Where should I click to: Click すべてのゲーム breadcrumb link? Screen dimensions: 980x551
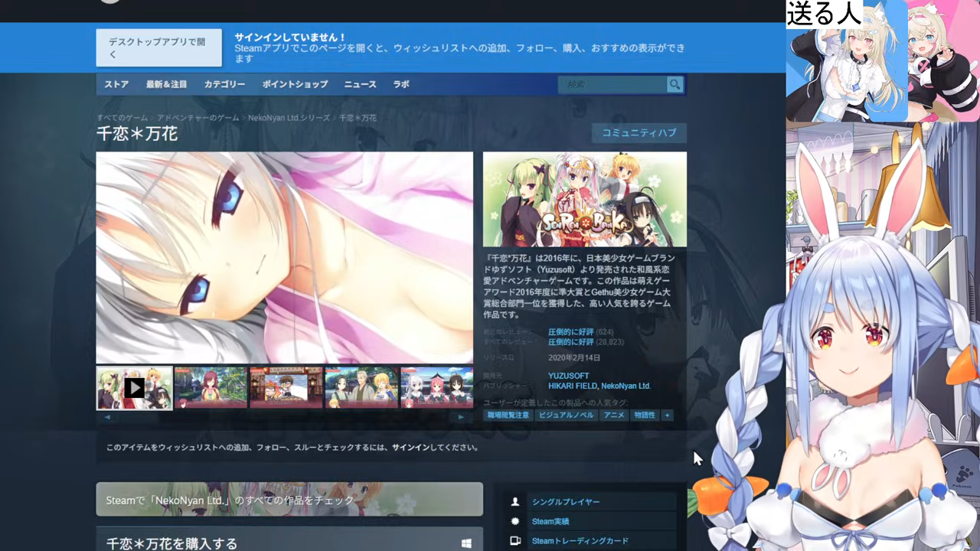[122, 118]
